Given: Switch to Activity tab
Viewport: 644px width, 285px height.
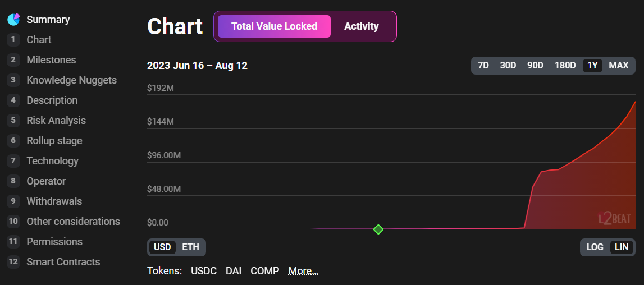Looking at the screenshot, I should coord(362,26).
